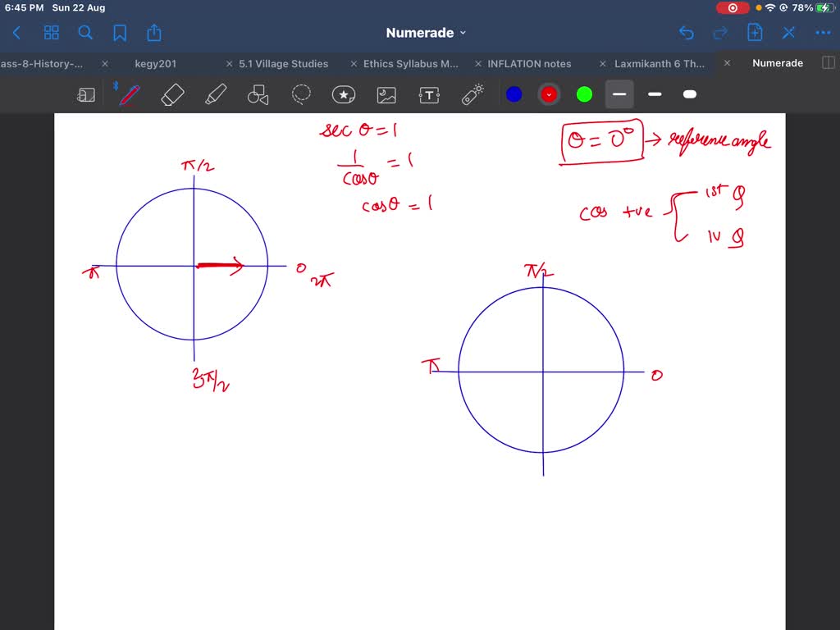840x630 pixels.
Task: Toggle the zoom window tool
Action: coord(85,95)
